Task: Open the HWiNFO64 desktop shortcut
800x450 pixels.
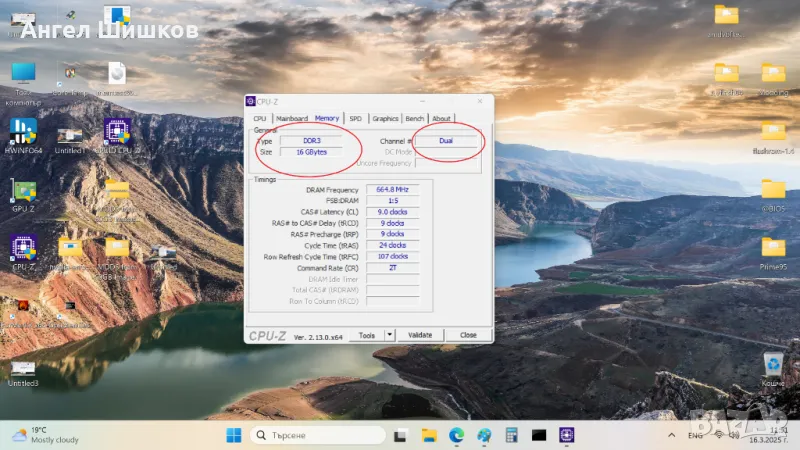Action: click(x=22, y=133)
